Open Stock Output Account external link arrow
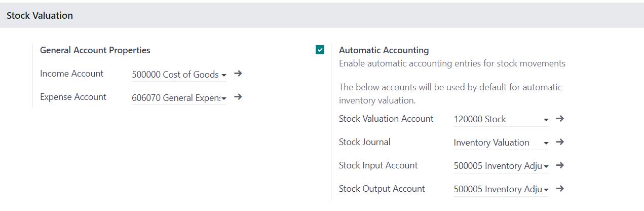The height and width of the screenshot is (211, 644). (560, 189)
